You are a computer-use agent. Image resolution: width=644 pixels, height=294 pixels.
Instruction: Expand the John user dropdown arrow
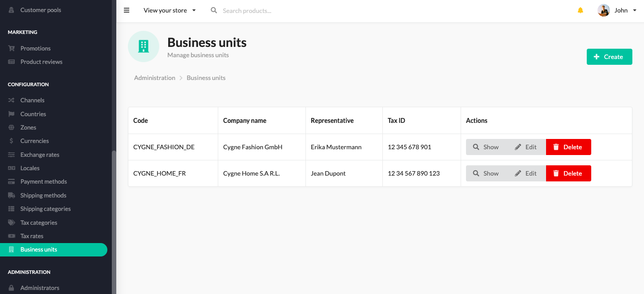pos(635,10)
